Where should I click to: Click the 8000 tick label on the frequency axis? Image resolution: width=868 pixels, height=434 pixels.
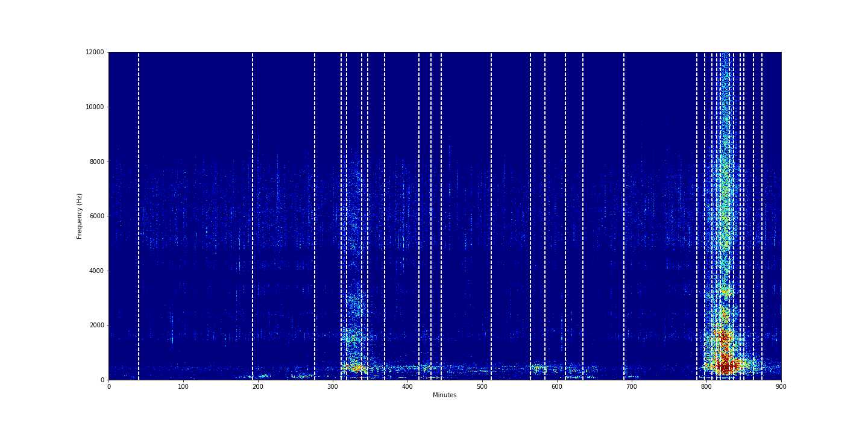point(96,162)
